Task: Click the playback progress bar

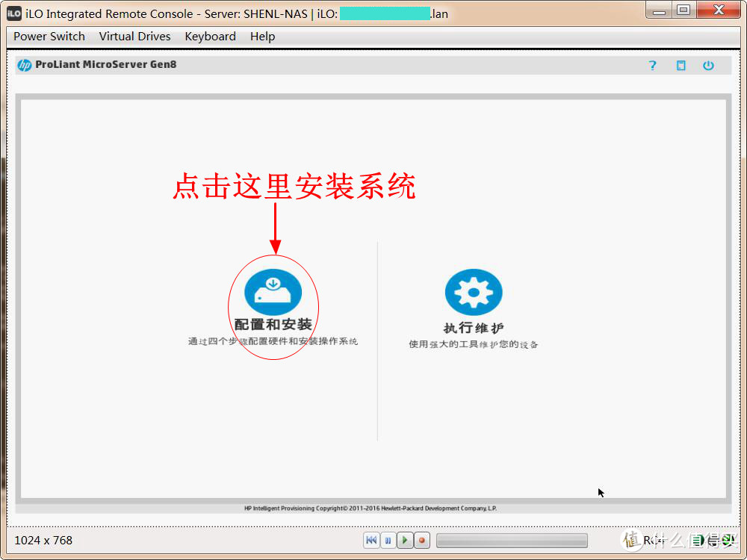Action: click(512, 540)
